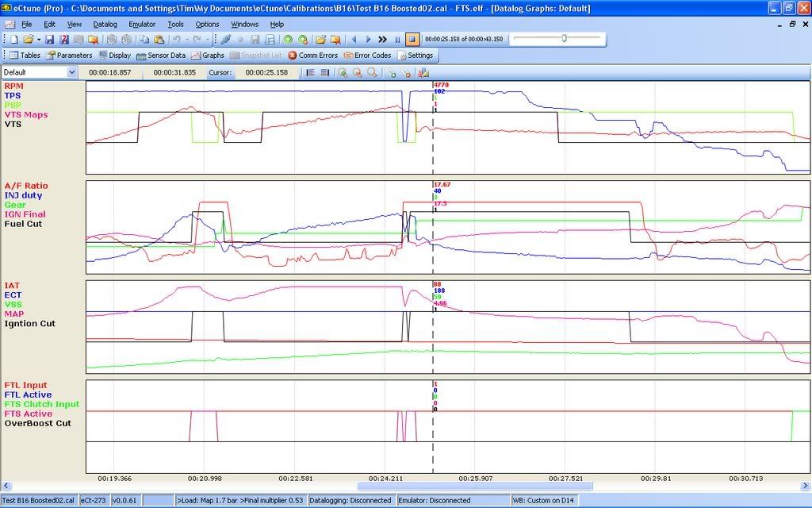Paste using the clipboard icon
812x508 pixels.
(159, 40)
